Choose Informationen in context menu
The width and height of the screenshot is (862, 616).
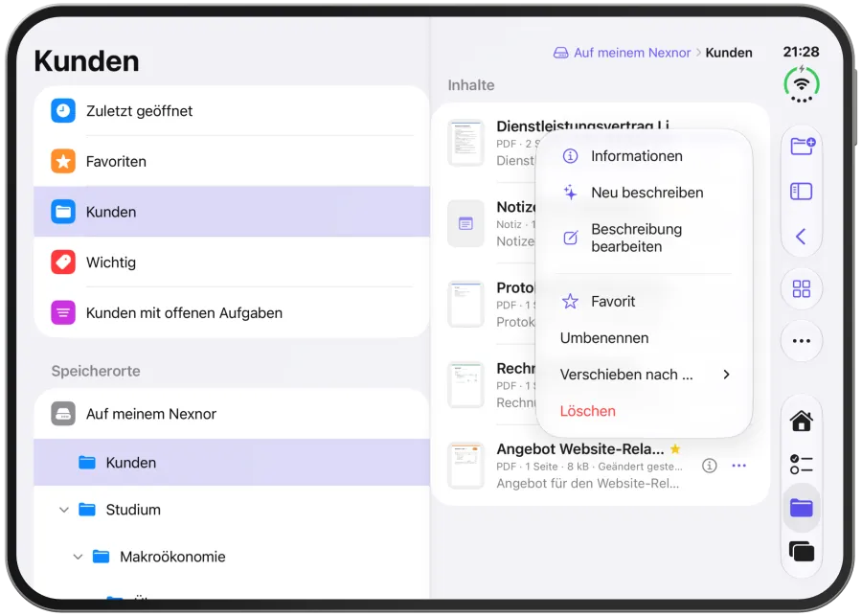point(644,156)
